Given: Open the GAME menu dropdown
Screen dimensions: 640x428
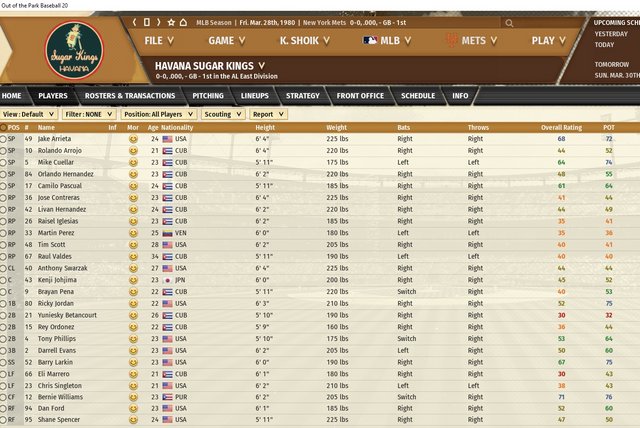Looking at the screenshot, I should (x=227, y=40).
